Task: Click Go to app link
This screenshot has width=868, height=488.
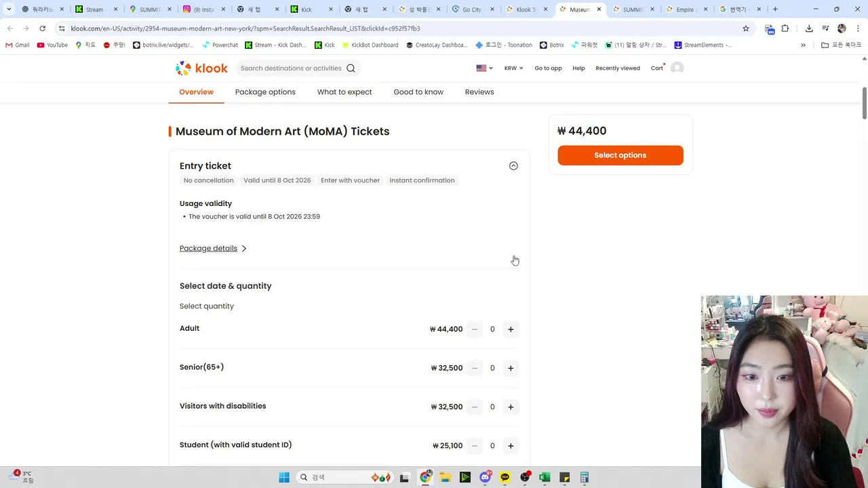Action: 548,68
